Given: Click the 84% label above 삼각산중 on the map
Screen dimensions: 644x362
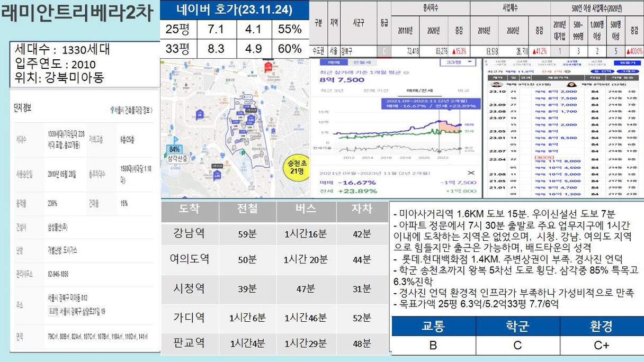Looking at the screenshot, I should point(175,149).
